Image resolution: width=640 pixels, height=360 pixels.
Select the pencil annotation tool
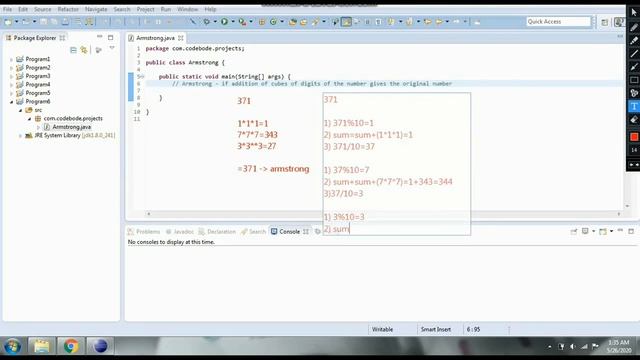point(634,27)
